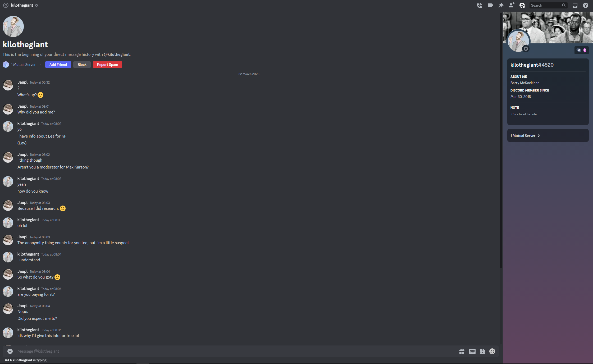
Task: Open the help icon
Action: (586, 5)
